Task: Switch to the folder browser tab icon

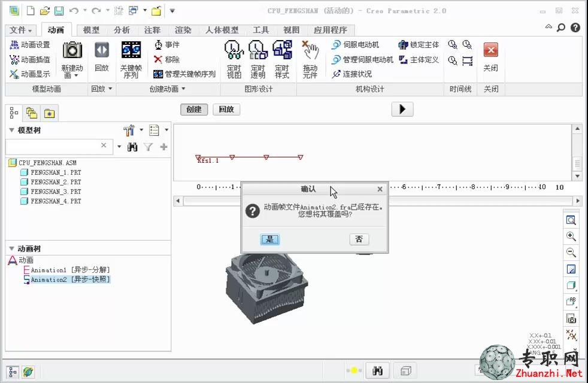Action: click(x=32, y=113)
